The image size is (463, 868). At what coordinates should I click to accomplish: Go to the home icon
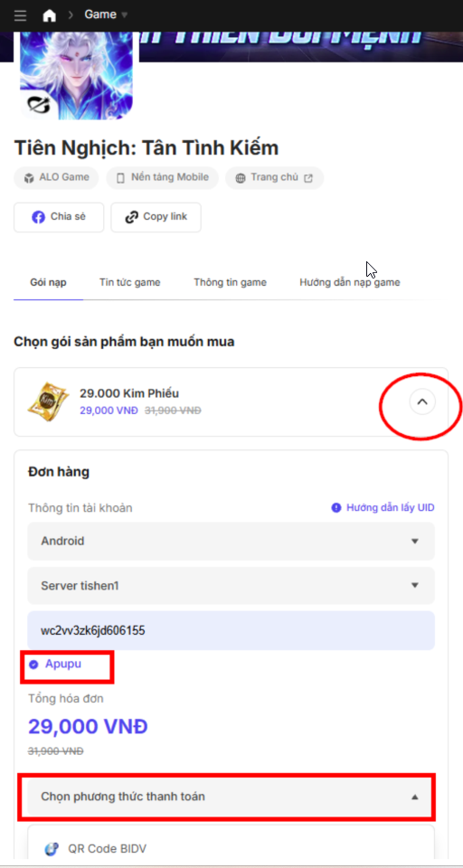coord(50,15)
